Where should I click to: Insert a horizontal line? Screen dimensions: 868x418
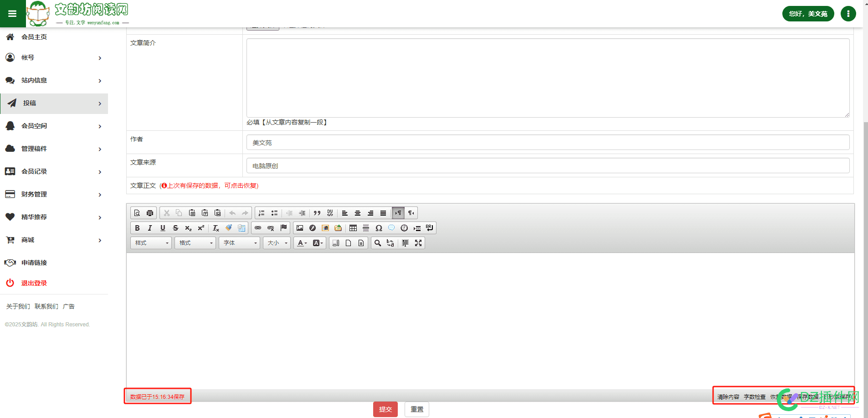click(366, 228)
